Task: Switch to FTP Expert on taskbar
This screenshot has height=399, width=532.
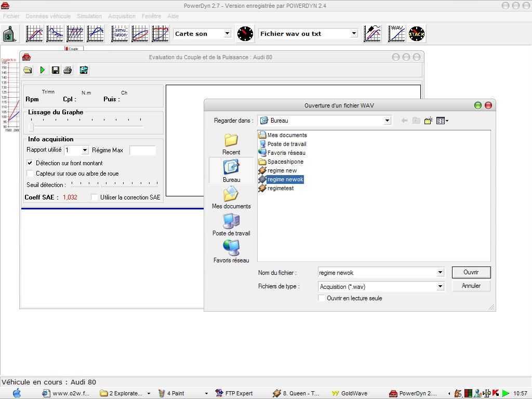Action: tap(234, 393)
